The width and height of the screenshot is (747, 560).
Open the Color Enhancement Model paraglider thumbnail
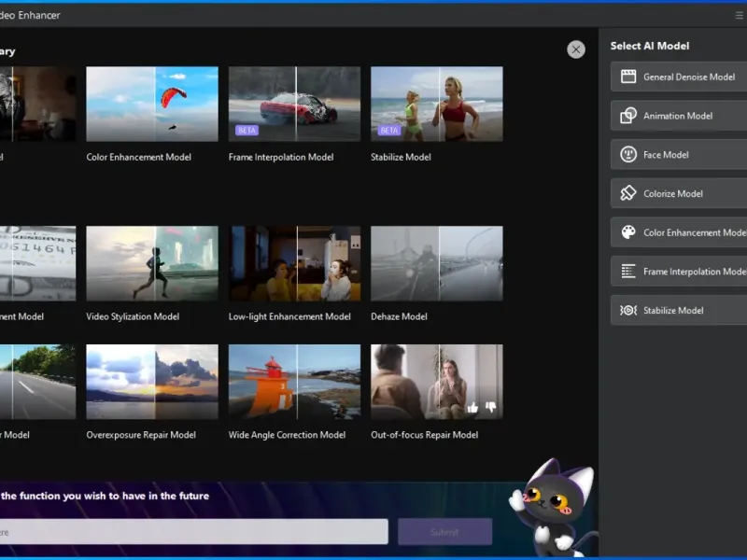click(x=152, y=104)
